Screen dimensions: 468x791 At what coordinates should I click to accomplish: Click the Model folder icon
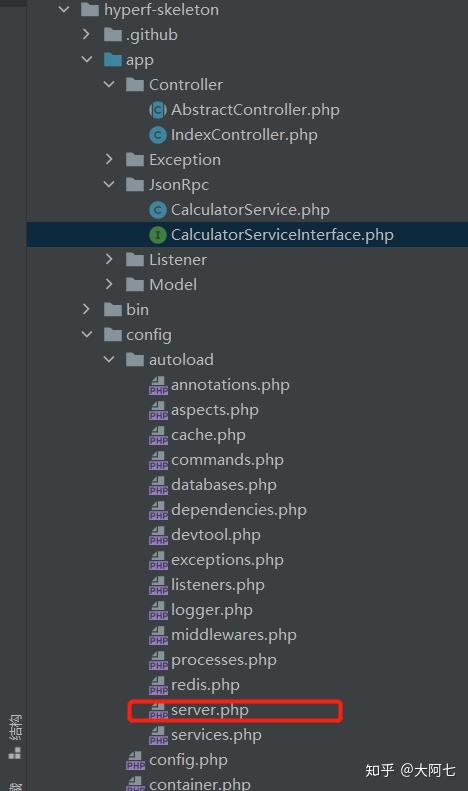[135, 285]
